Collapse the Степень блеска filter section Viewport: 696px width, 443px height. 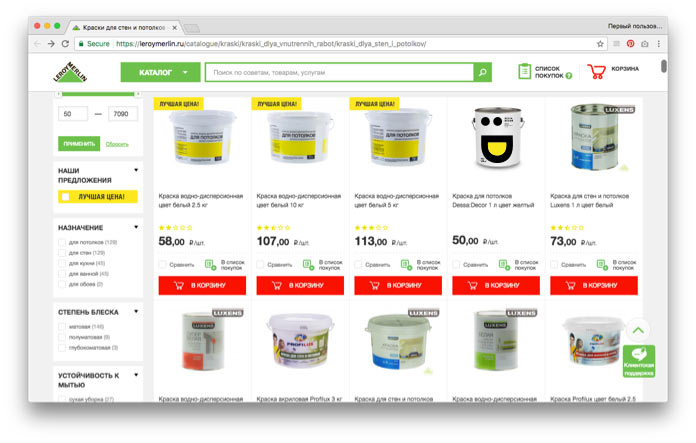[136, 312]
